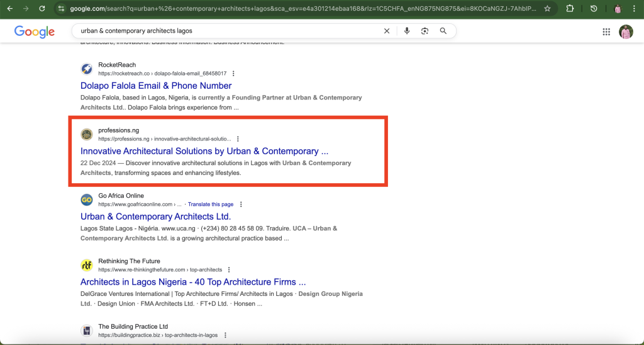Viewport: 644px width, 345px height.
Task: Open Chrome profile avatar in toolbar
Action: click(618, 8)
